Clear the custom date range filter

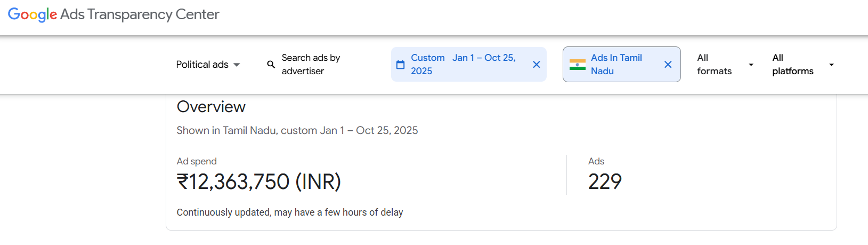coord(536,65)
